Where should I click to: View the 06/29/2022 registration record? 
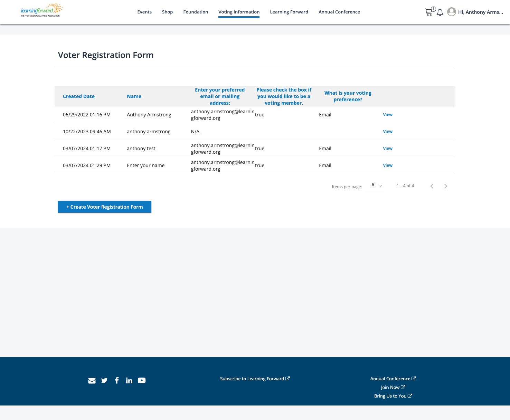click(x=388, y=115)
